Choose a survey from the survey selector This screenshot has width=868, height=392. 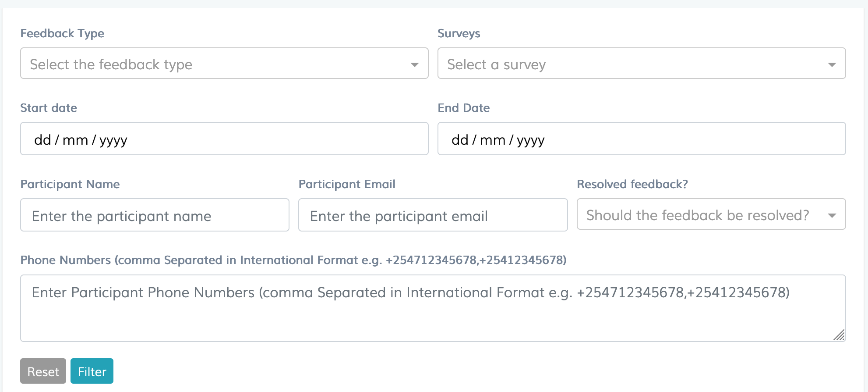pos(642,64)
